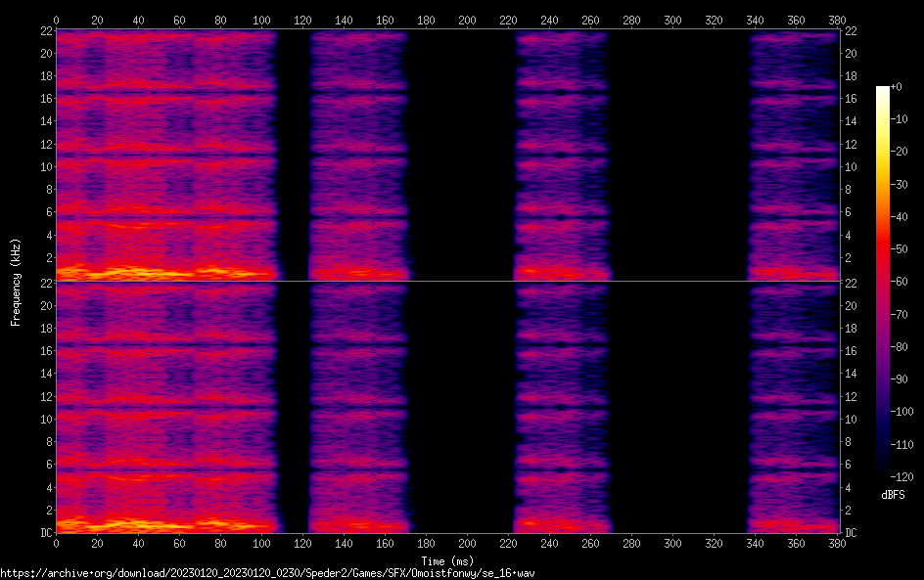Click the archive.org URL at the bottom
This screenshot has height=580, width=924.
[x=268, y=573]
